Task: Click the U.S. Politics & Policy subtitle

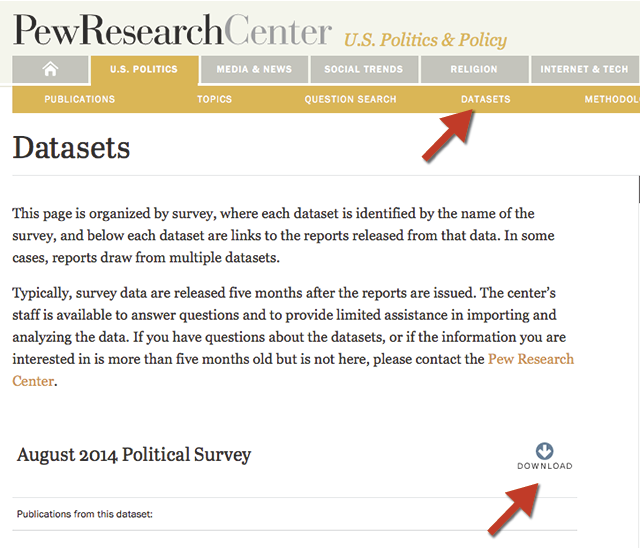Action: (x=425, y=40)
